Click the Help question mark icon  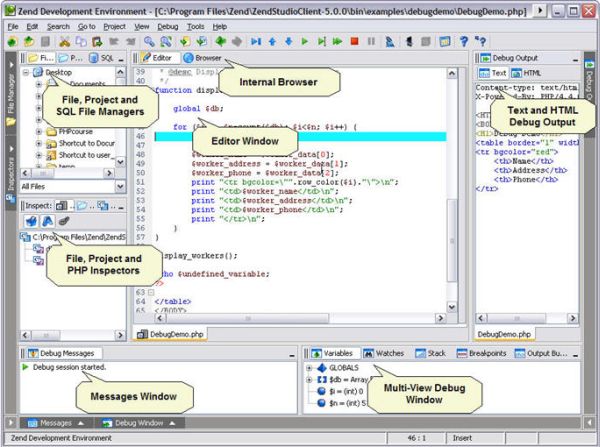[x=463, y=42]
